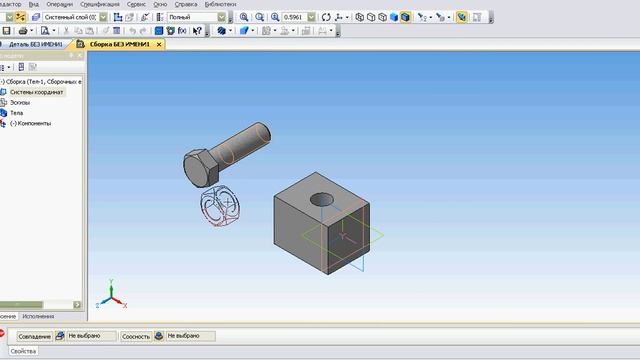Select shaded display blue cube icon
The image size is (640, 360).
pos(394,17)
